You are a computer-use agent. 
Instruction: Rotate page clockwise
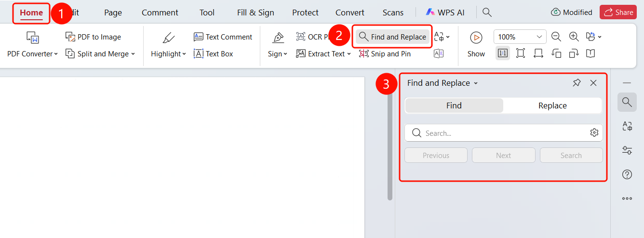point(574,53)
